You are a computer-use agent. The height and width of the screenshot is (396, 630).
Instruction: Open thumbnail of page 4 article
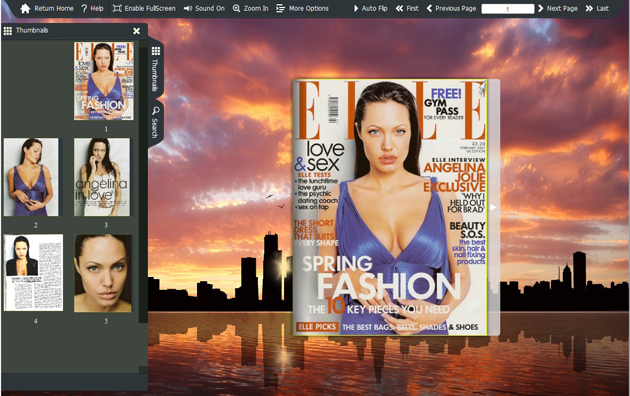tap(33, 273)
